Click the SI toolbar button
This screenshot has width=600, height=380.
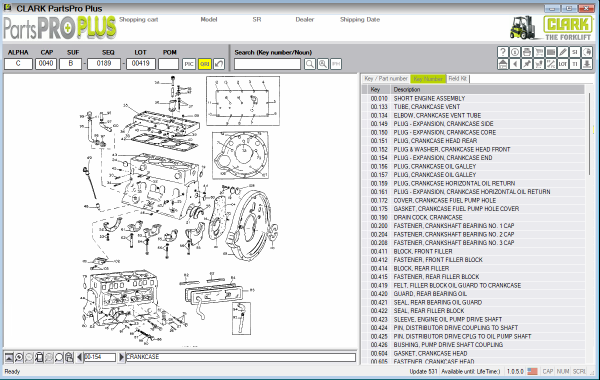(x=575, y=52)
